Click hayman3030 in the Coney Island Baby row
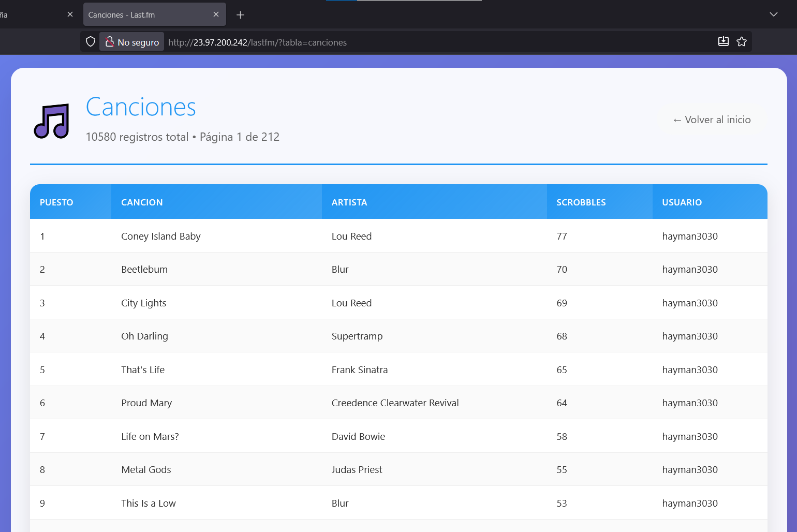The height and width of the screenshot is (532, 797). pos(690,237)
